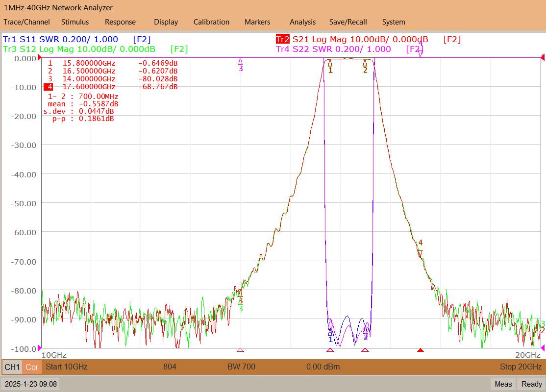546x392 pixels.
Task: Click red reference level arrow at 0.000
Action: click(39, 57)
